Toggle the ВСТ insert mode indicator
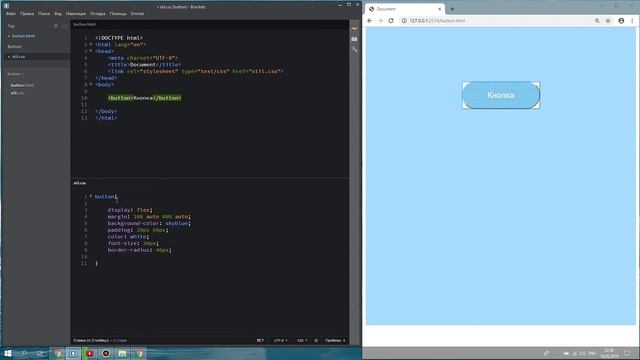This screenshot has width=640, height=360. pyautogui.click(x=260, y=340)
